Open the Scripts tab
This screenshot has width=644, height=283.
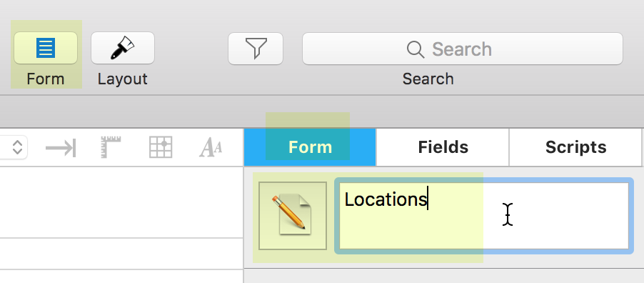click(x=575, y=147)
